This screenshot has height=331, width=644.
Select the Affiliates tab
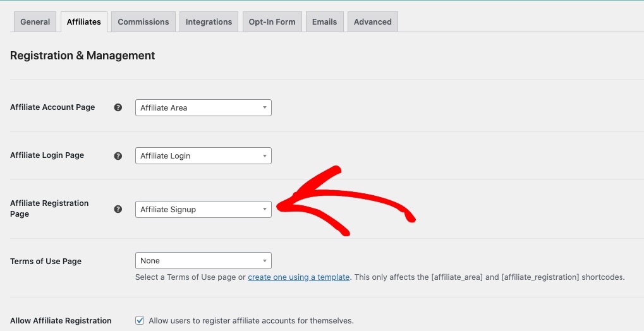pos(84,21)
